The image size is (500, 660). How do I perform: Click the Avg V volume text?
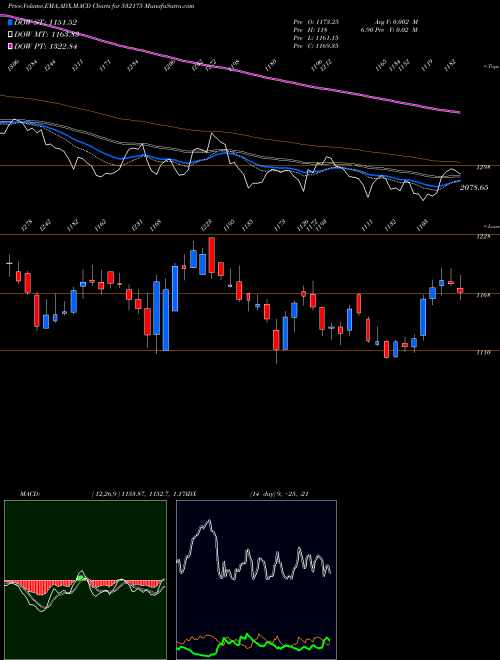tap(396, 22)
